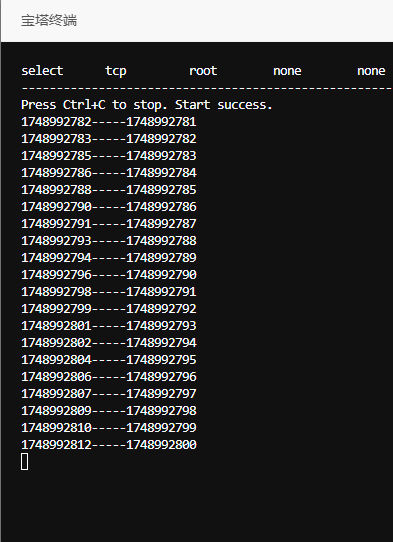Image resolution: width=393 pixels, height=542 pixels.
Task: Click the 'Start success.' text
Action: pos(224,105)
